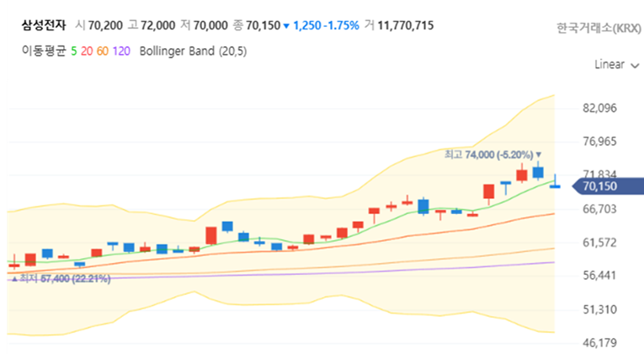Click the 최저 57,400 low marker
The height and width of the screenshot is (354, 644).
[x=61, y=279]
